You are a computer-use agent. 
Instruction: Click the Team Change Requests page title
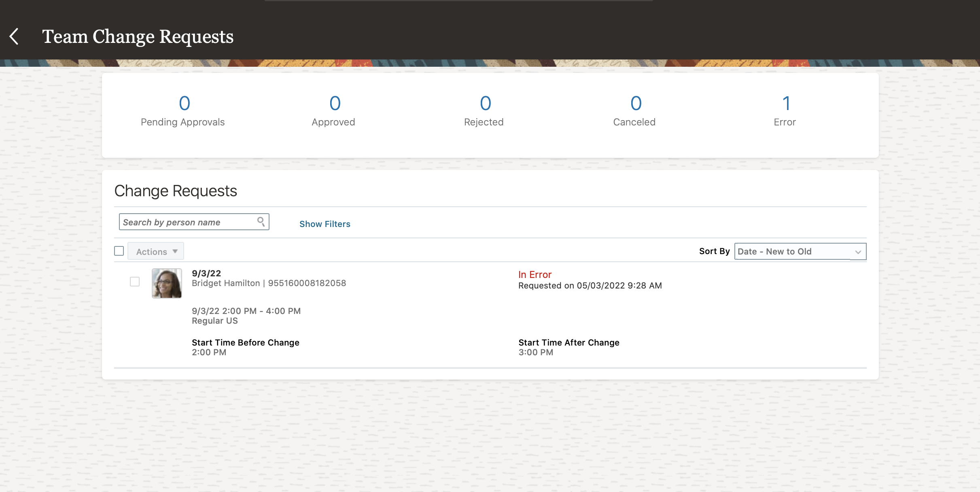[138, 37]
